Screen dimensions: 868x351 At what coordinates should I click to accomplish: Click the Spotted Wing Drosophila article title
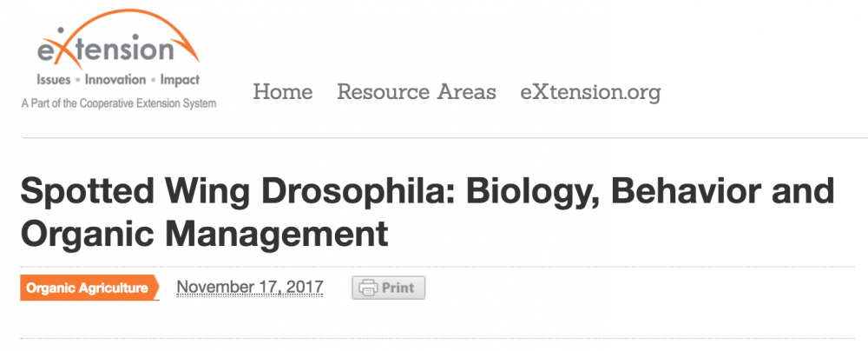coord(427,213)
